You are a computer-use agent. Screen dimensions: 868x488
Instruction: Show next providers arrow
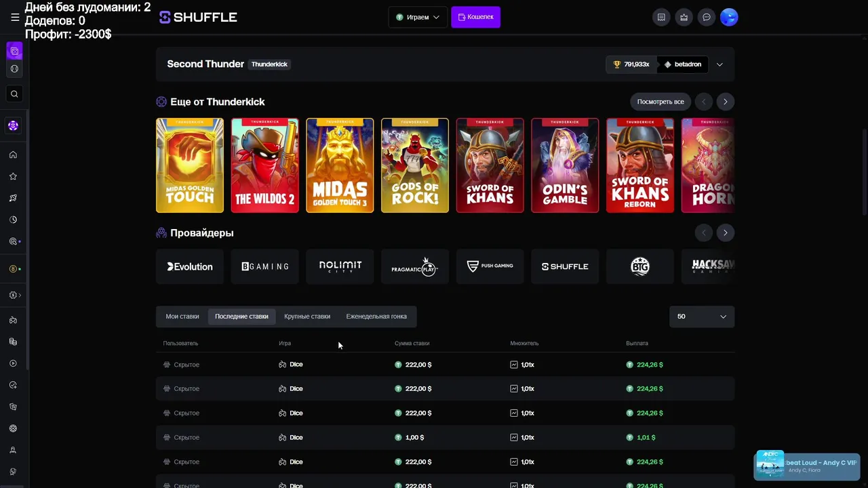(x=725, y=232)
